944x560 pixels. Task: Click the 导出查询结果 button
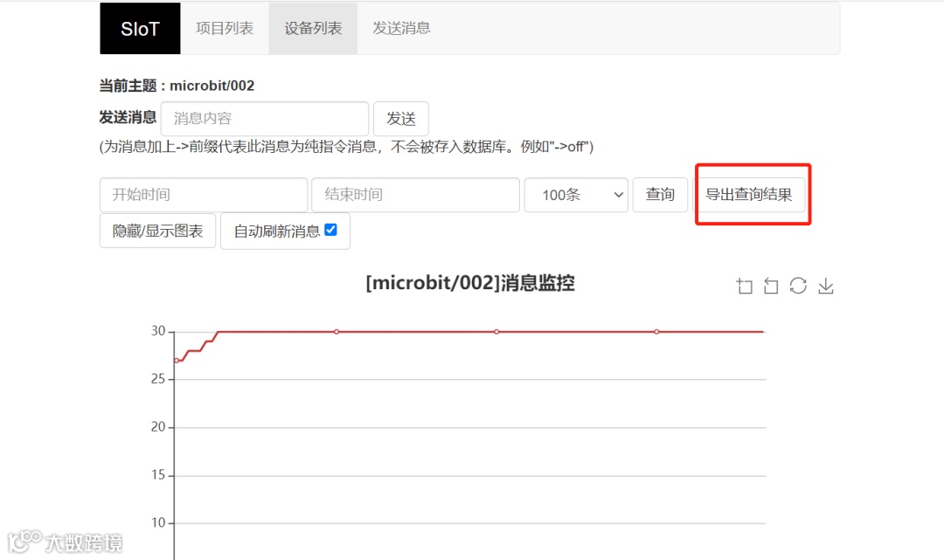click(x=749, y=195)
